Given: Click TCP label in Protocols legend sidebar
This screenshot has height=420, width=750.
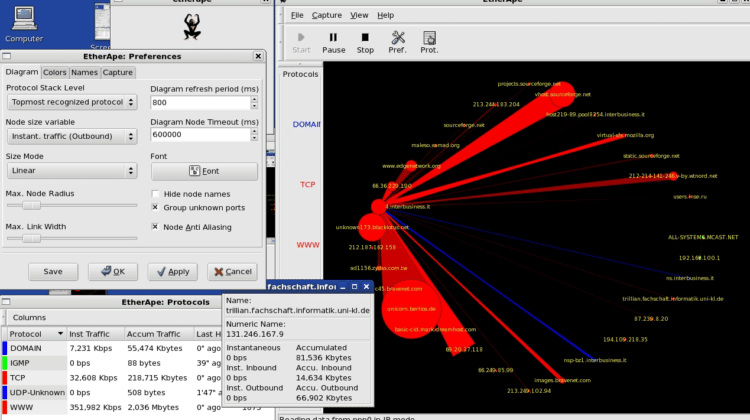Looking at the screenshot, I should 308,185.
